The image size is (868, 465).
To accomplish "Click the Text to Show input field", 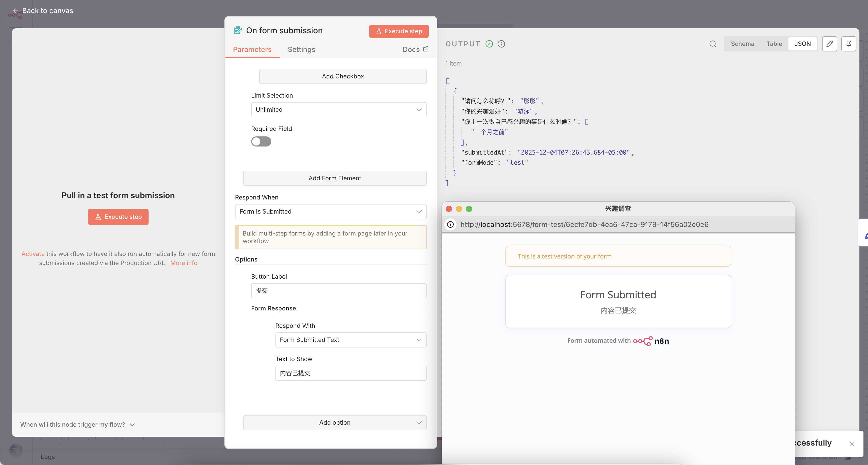I will tap(351, 373).
